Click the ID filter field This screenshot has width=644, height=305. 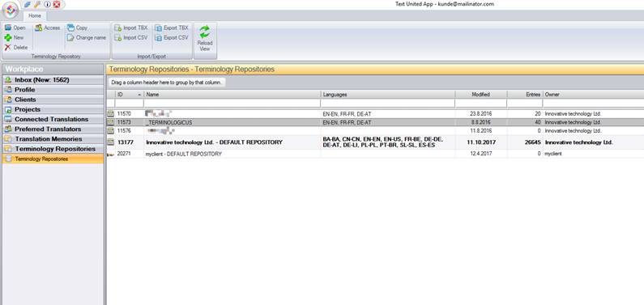tap(130, 103)
